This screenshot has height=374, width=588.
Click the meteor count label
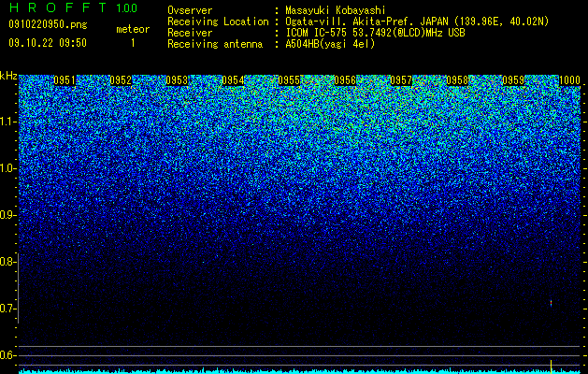coord(133,29)
